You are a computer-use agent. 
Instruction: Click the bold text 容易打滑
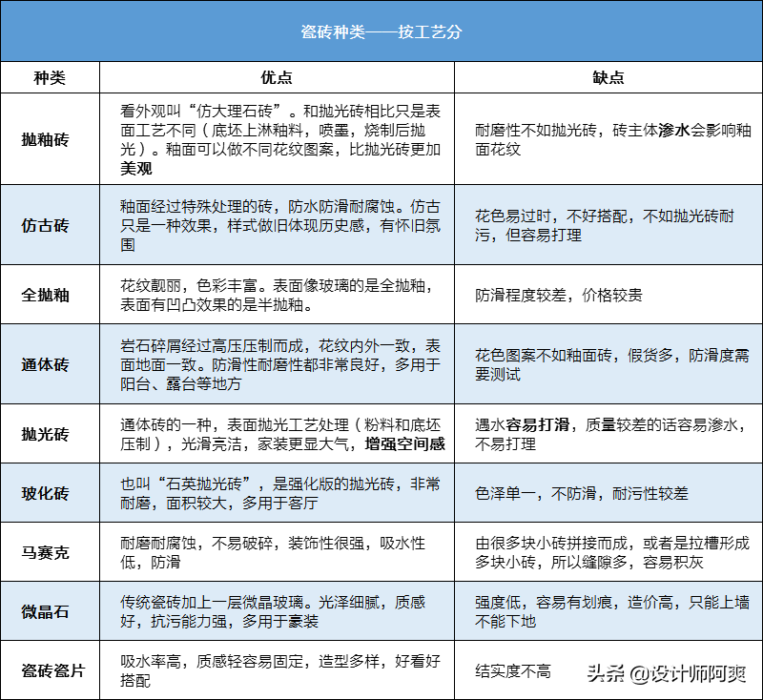[x=537, y=424]
